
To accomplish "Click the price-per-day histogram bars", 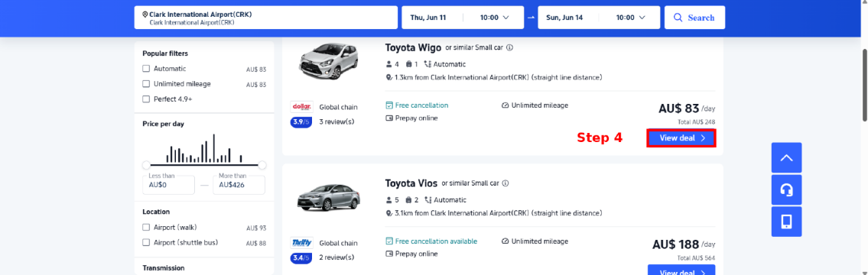I will point(204,148).
